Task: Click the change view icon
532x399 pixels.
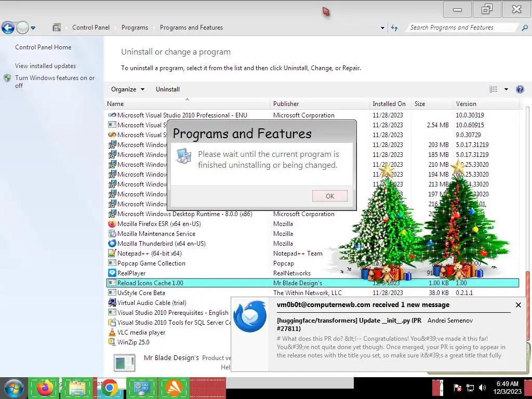Action: coord(494,89)
